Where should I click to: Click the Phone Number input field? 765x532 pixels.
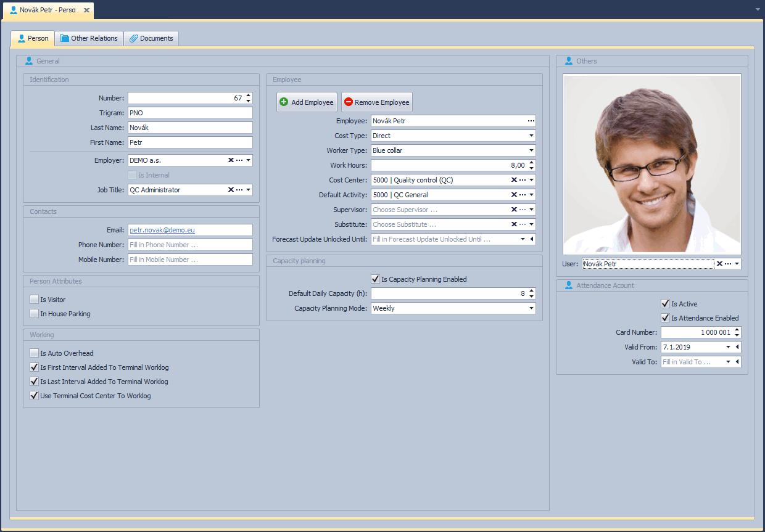(190, 245)
